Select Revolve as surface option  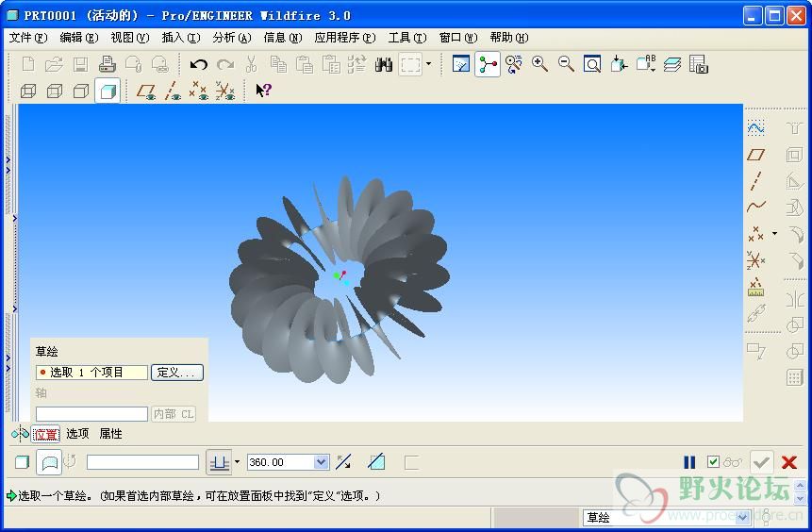point(49,462)
